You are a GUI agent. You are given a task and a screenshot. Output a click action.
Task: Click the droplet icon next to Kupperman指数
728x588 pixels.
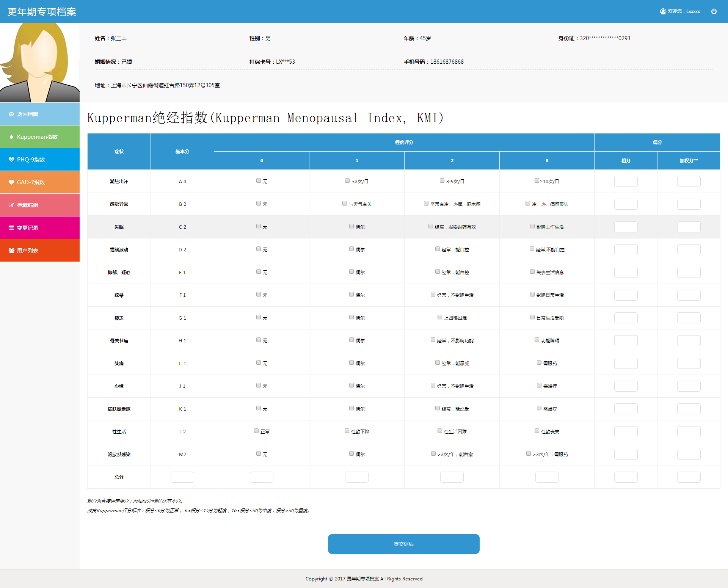pos(11,137)
